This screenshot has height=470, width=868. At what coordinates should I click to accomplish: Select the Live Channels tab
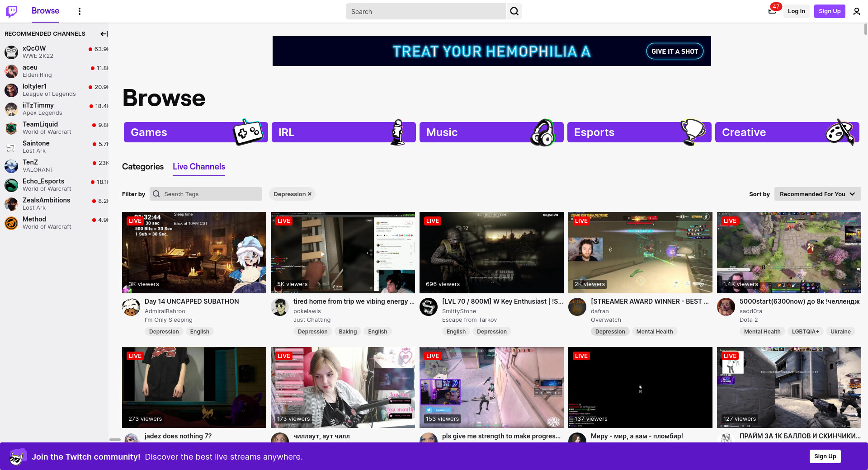coord(198,167)
